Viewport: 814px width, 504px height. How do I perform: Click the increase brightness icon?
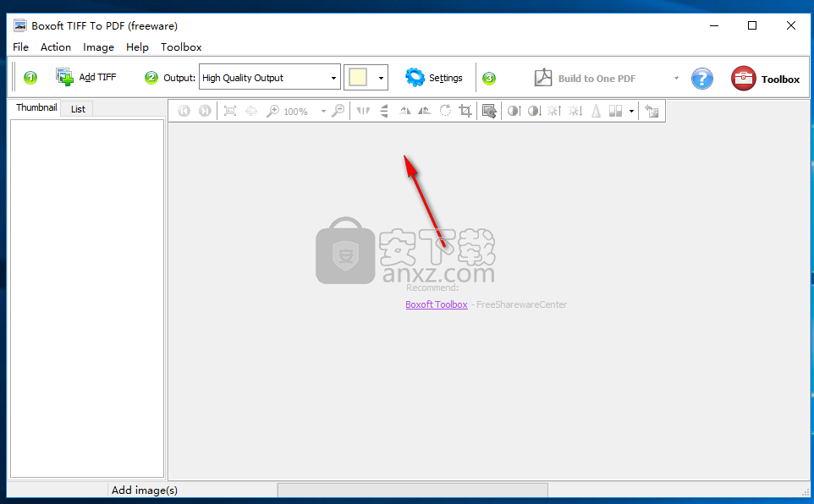[x=554, y=111]
